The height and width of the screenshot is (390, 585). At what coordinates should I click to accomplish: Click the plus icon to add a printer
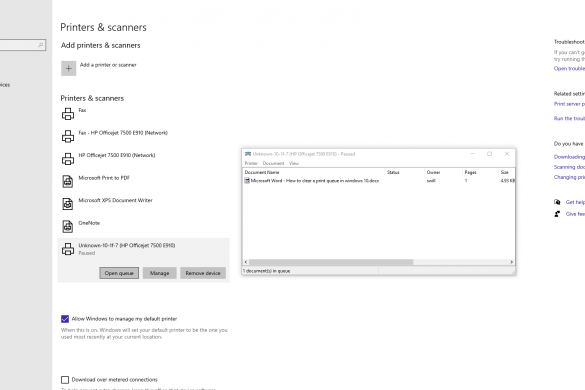click(x=68, y=69)
